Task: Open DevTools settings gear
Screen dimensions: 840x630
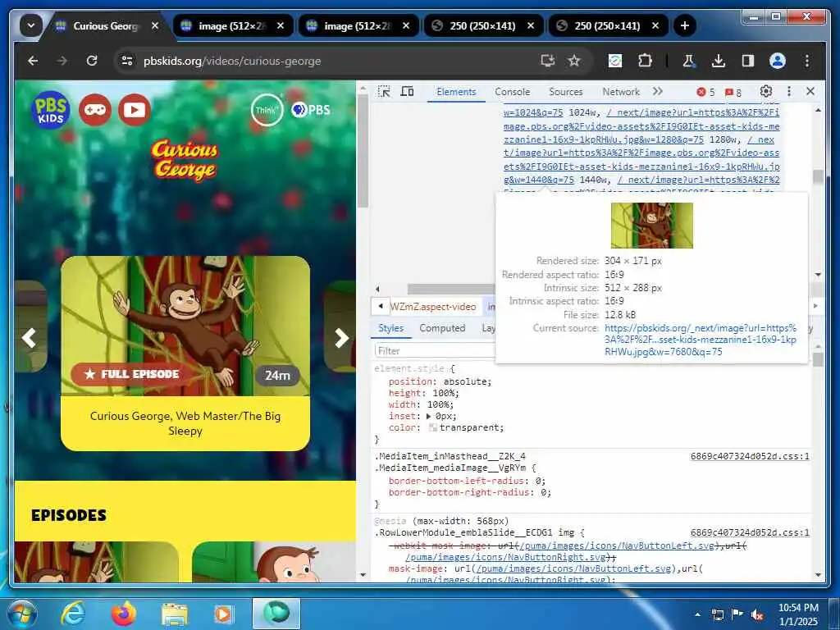Action: pyautogui.click(x=766, y=92)
